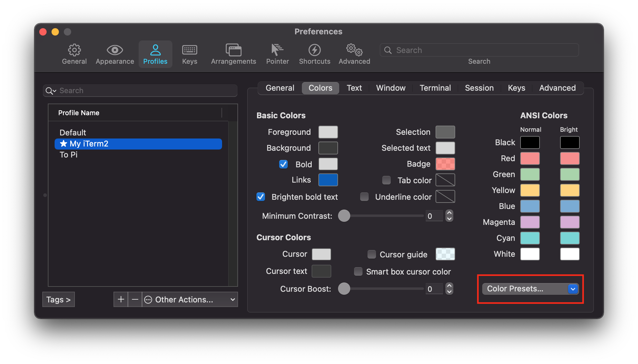Switch to the Text profile tab
This screenshot has width=638, height=364.
point(354,88)
